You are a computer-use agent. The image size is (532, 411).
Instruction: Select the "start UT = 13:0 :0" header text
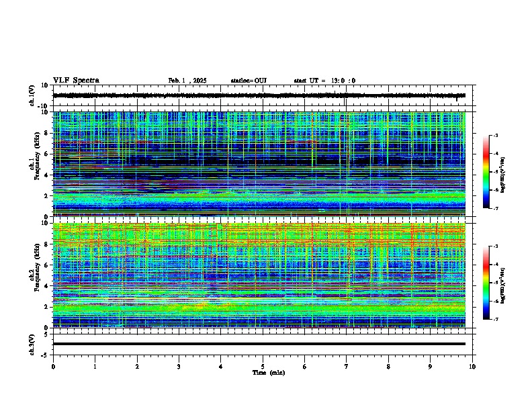pos(324,81)
